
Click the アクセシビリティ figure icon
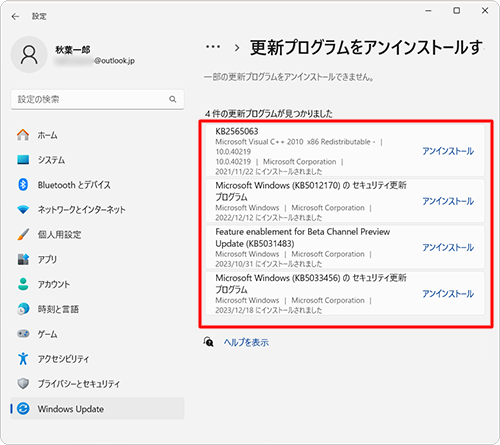pyautogui.click(x=23, y=359)
